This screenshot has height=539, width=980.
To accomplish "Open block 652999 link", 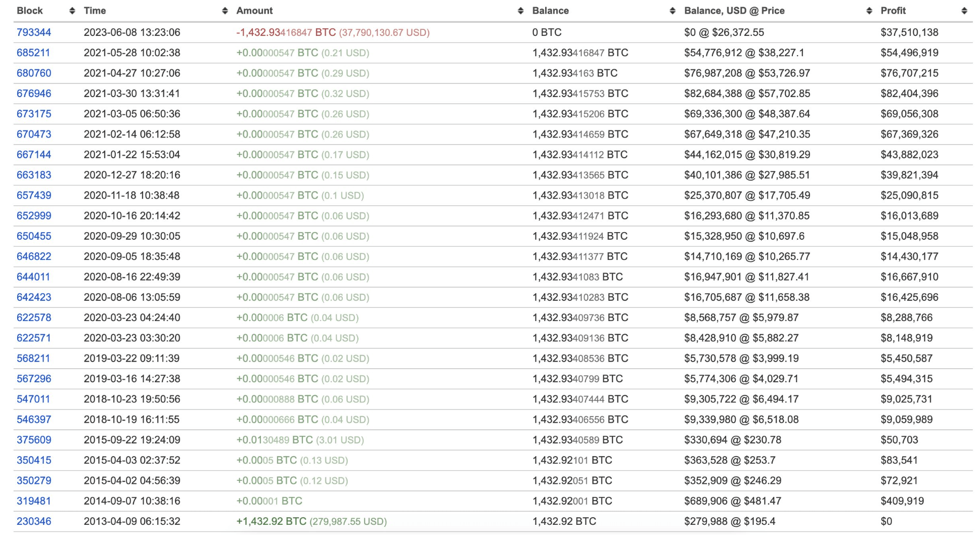I will pyautogui.click(x=34, y=216).
